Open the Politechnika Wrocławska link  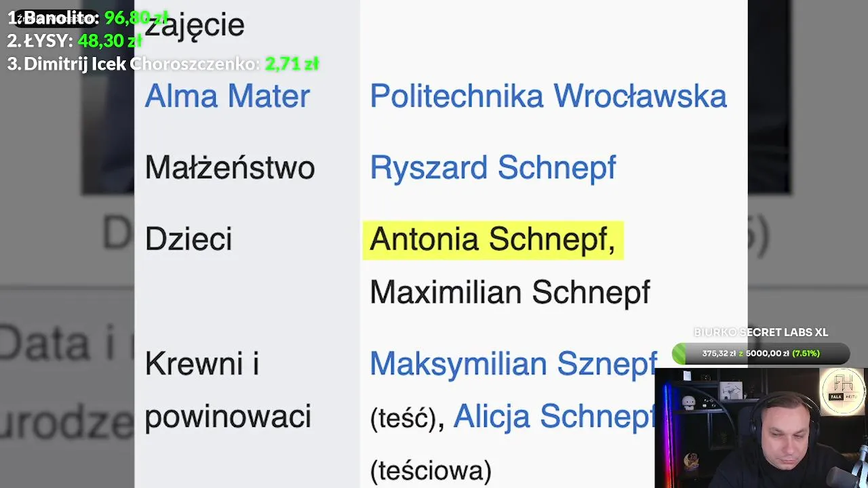click(x=548, y=96)
